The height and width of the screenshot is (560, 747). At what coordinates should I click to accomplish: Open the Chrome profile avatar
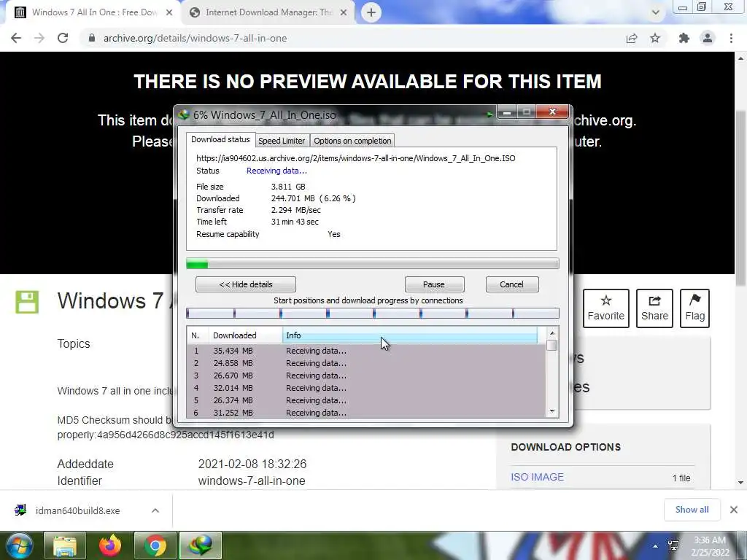[x=708, y=38]
